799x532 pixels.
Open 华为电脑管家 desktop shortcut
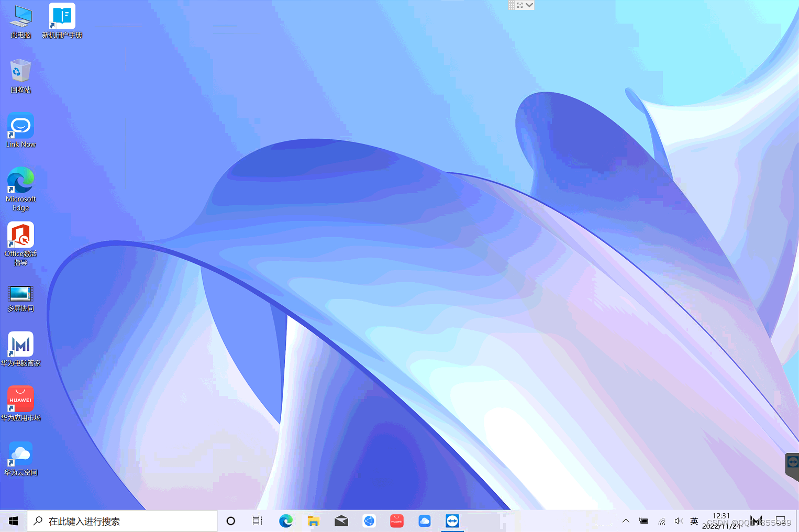[20, 349]
